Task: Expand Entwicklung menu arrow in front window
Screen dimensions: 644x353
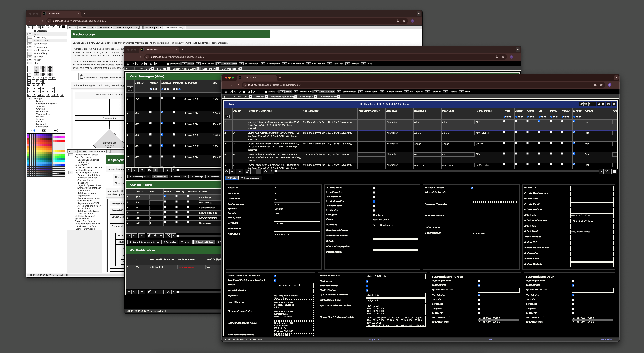Action: [296, 92]
